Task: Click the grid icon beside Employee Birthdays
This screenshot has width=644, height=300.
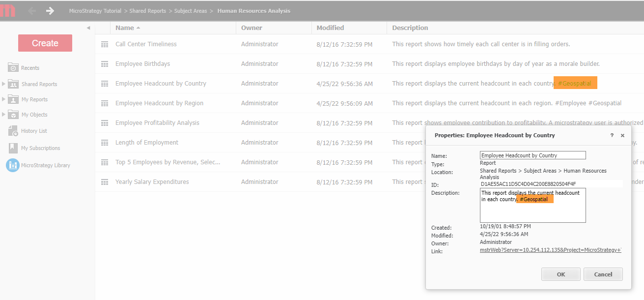Action: [x=104, y=63]
